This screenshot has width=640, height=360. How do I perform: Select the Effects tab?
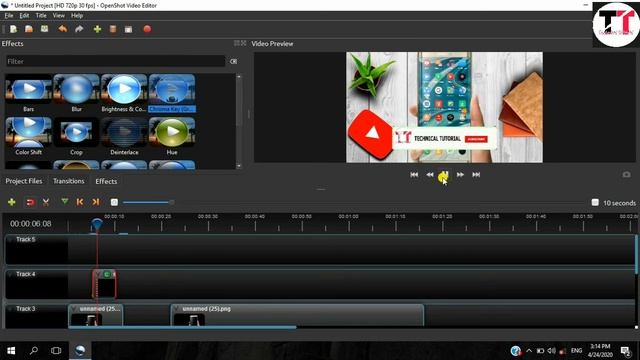pos(106,181)
